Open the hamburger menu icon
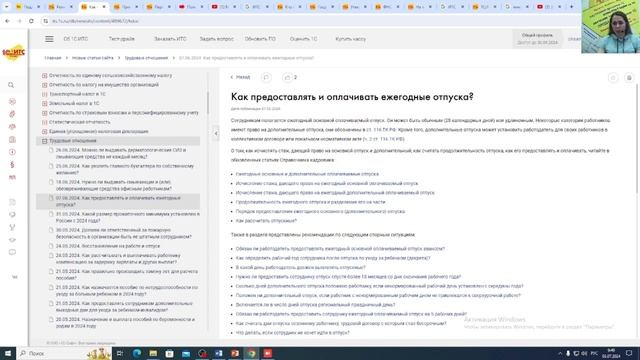This screenshot has height=360, width=640. coord(49,39)
